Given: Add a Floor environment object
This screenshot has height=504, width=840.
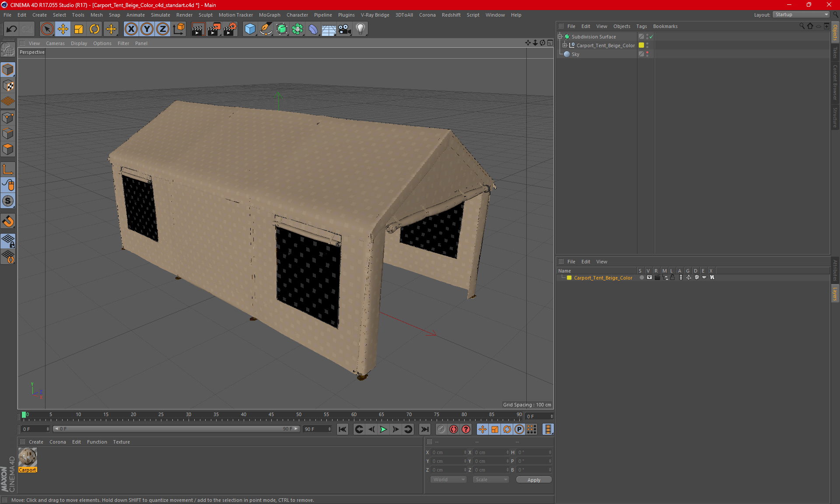Looking at the screenshot, I should point(329,29).
